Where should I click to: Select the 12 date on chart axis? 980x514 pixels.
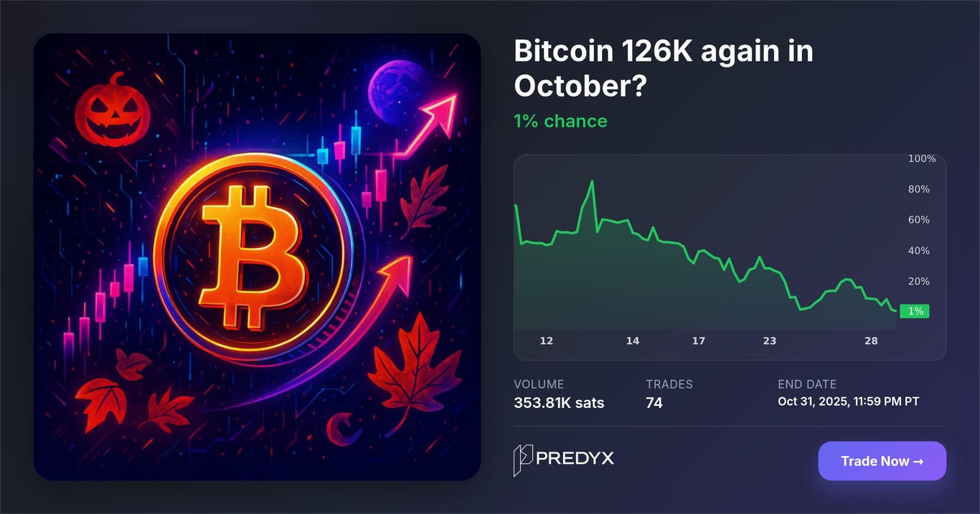click(x=547, y=341)
